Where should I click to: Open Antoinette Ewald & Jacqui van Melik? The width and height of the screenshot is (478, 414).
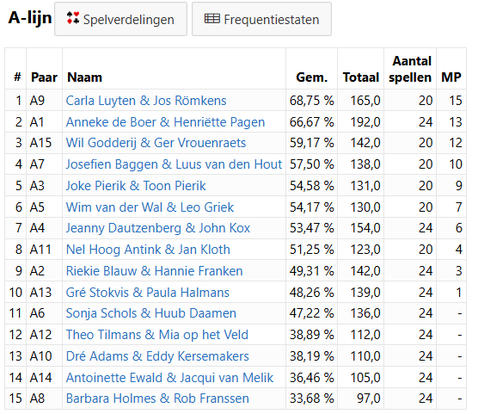pos(170,378)
